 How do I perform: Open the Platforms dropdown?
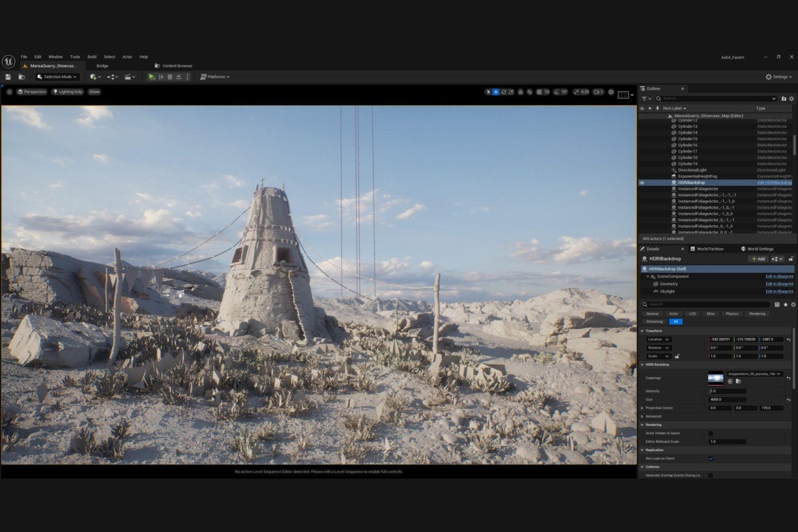point(215,77)
